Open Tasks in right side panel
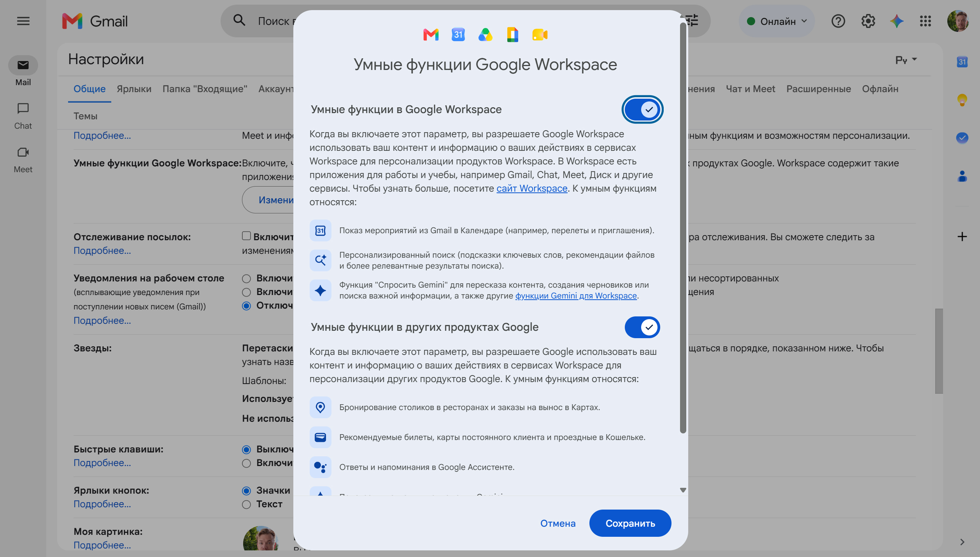The height and width of the screenshot is (557, 980). tap(962, 138)
